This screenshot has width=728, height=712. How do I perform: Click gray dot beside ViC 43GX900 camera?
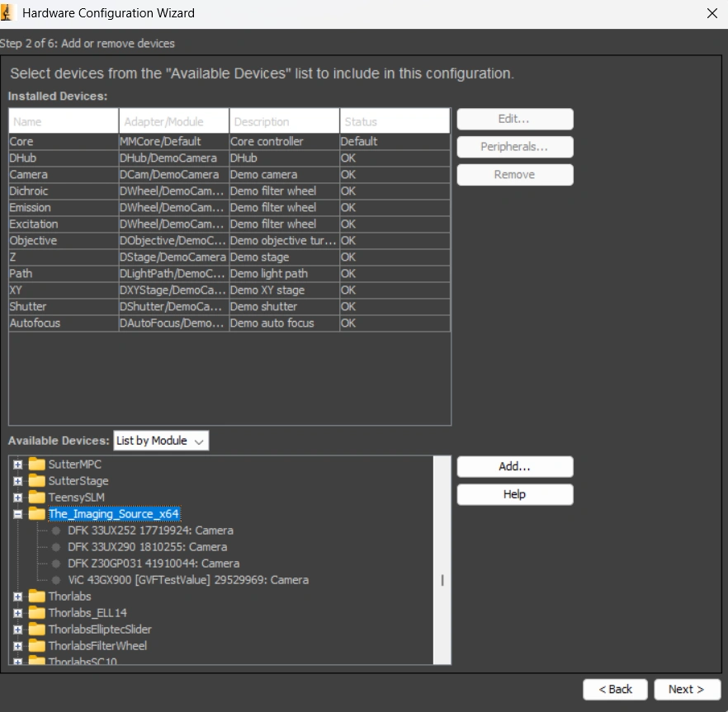56,580
